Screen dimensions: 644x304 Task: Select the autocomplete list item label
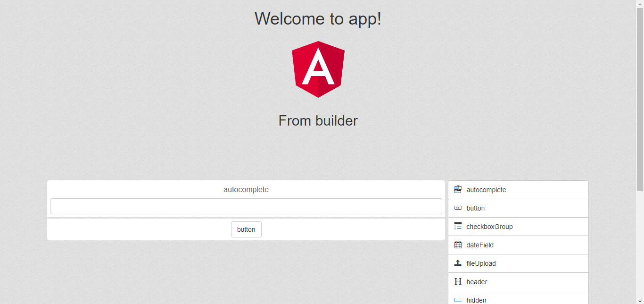[x=486, y=190]
